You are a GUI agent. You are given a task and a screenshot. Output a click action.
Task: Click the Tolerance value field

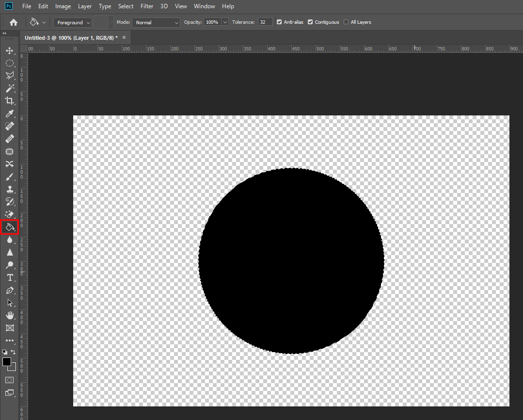[x=265, y=22]
